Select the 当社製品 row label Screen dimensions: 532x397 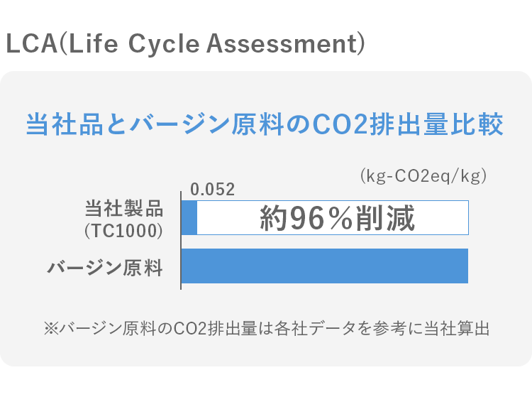pos(123,209)
